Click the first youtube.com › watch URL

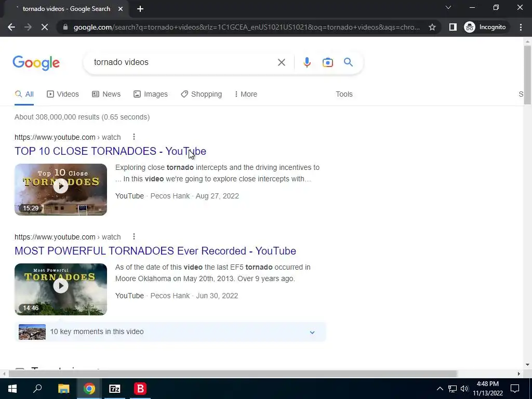tap(68, 137)
